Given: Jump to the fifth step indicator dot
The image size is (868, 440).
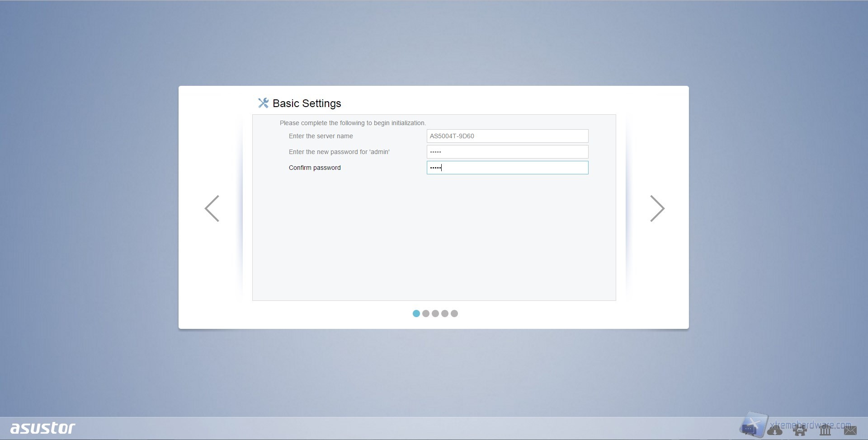Looking at the screenshot, I should click(454, 314).
